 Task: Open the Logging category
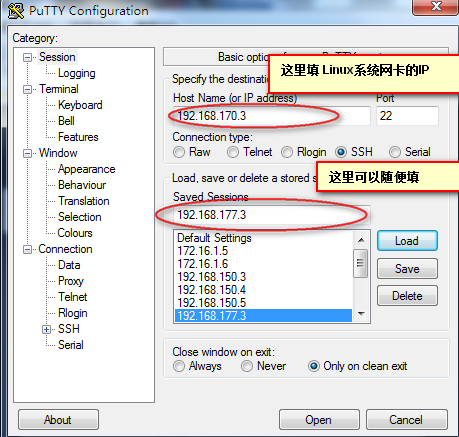coord(77,73)
